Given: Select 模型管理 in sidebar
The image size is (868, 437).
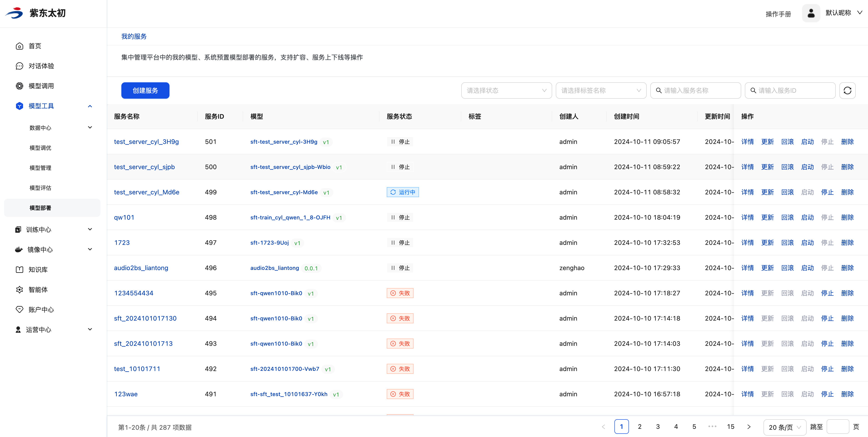Looking at the screenshot, I should coord(40,168).
